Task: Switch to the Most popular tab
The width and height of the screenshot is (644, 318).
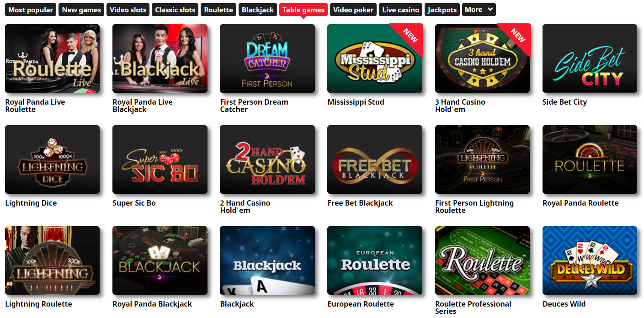Action: coord(31,10)
